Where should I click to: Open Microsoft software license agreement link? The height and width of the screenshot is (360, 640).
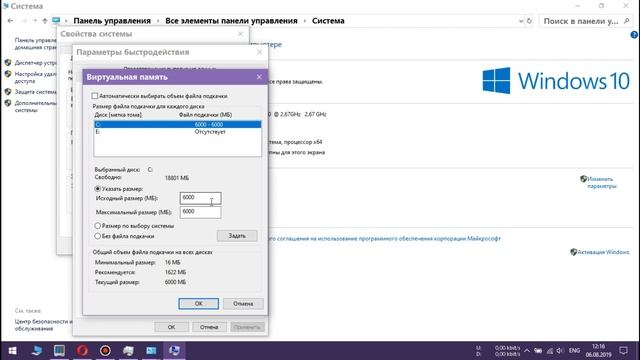385,238
